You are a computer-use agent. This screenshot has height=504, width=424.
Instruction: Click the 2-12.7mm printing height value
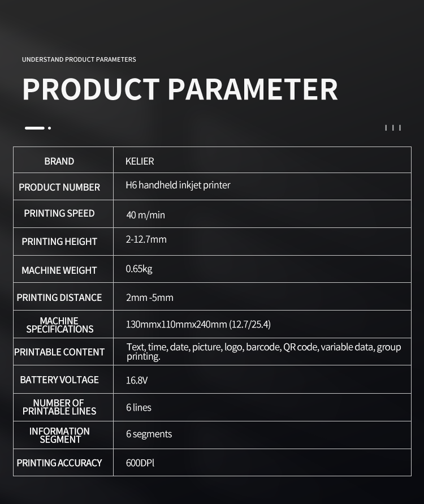[x=146, y=239]
